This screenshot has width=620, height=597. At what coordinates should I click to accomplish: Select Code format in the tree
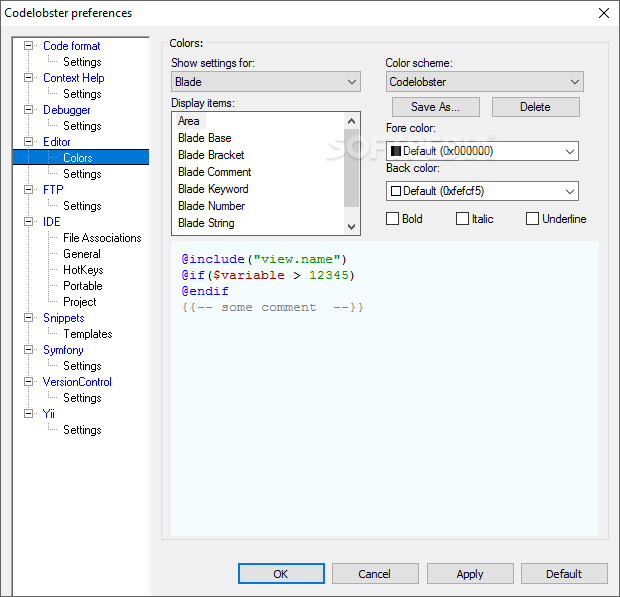tap(72, 46)
